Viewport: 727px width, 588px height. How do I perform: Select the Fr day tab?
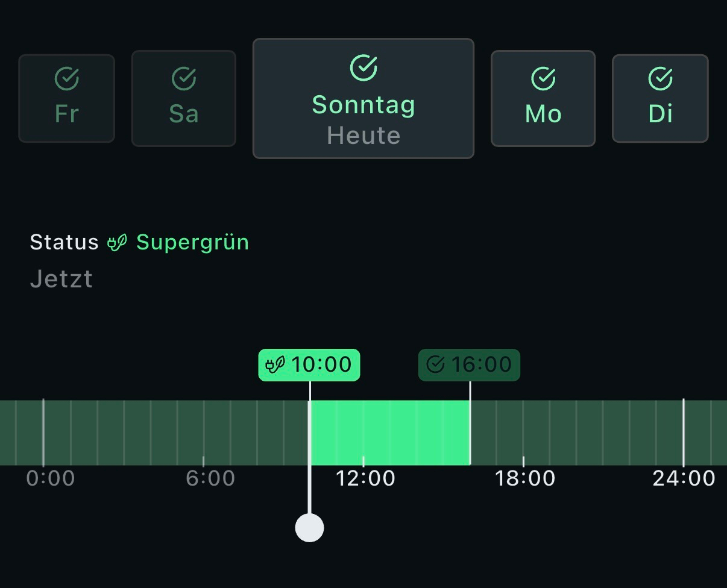click(67, 99)
